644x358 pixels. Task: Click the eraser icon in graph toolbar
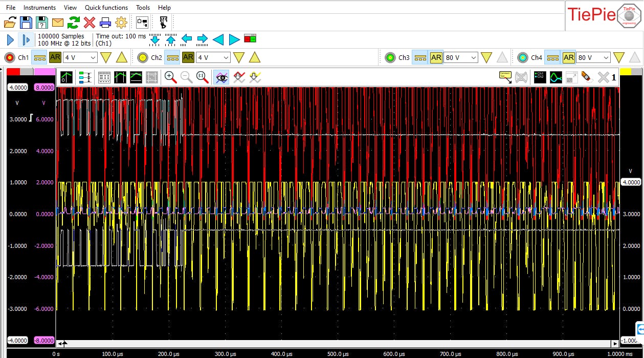(587, 77)
